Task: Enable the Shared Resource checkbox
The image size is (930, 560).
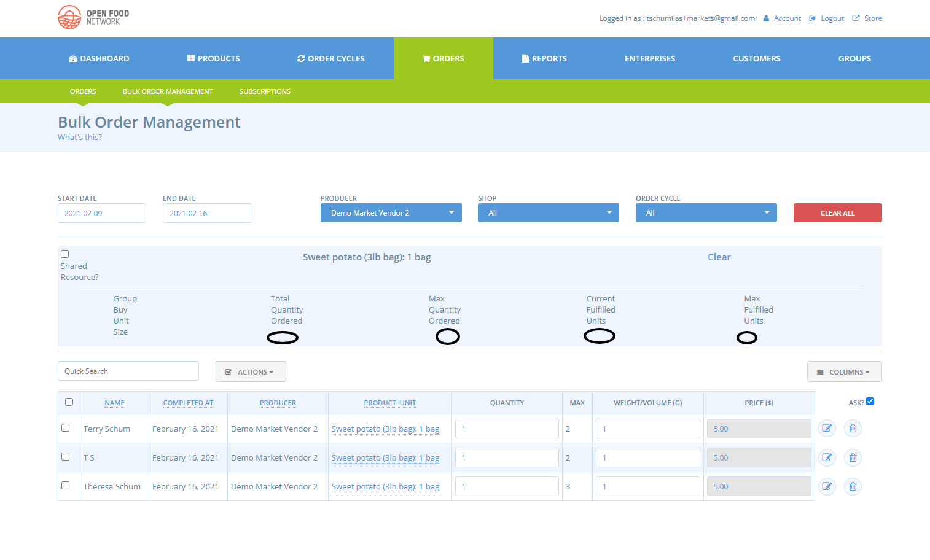Action: tap(64, 254)
